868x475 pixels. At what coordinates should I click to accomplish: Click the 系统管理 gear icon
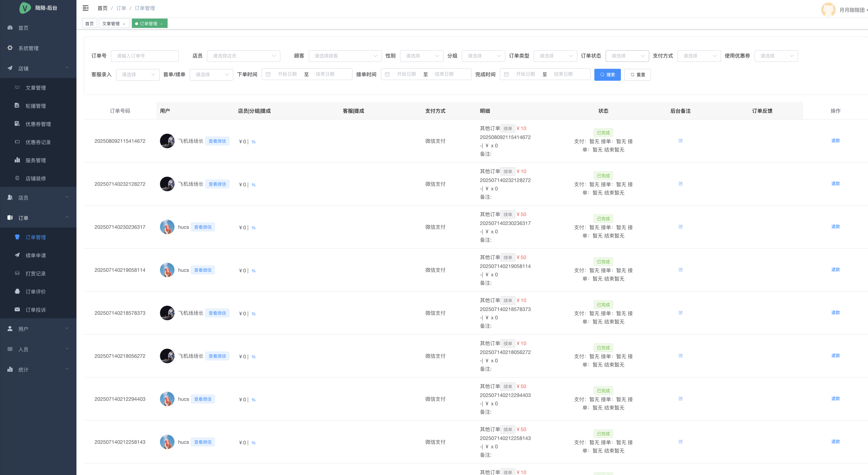tap(10, 48)
